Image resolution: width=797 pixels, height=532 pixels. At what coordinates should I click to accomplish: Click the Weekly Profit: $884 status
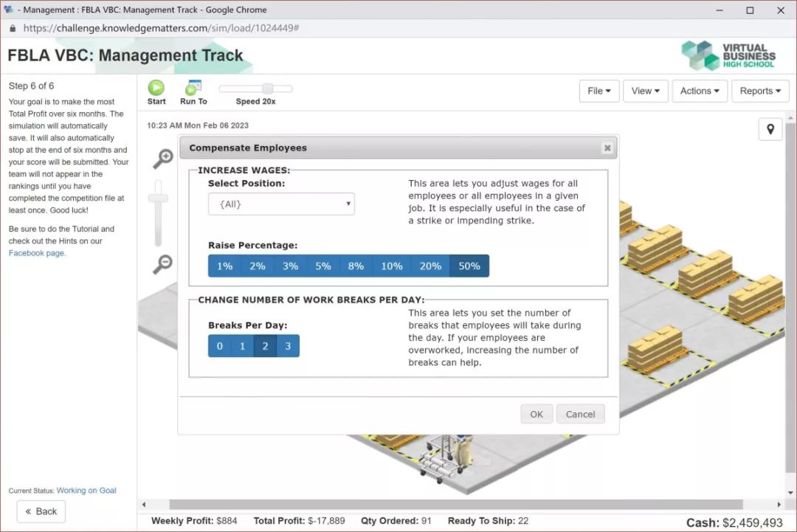point(194,521)
